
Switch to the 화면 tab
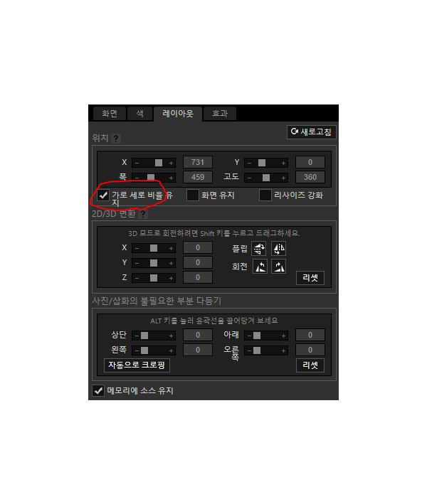pos(110,114)
